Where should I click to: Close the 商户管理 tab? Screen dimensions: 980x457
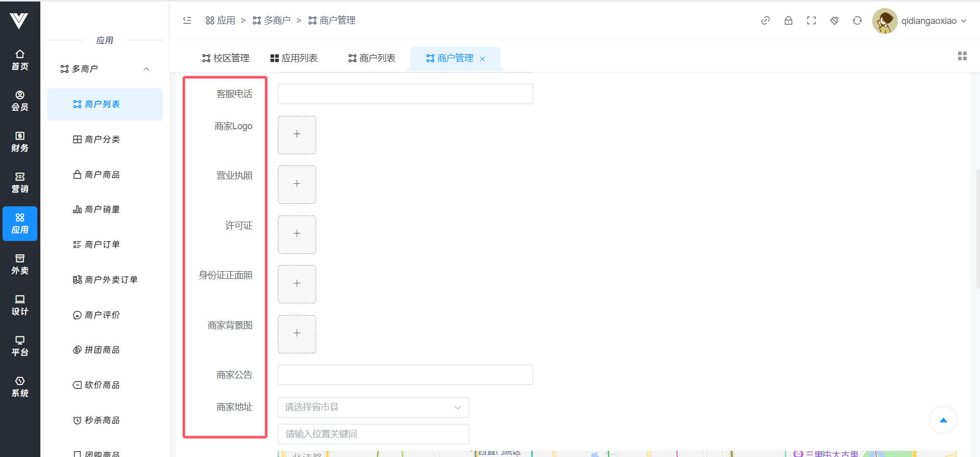[x=482, y=59]
